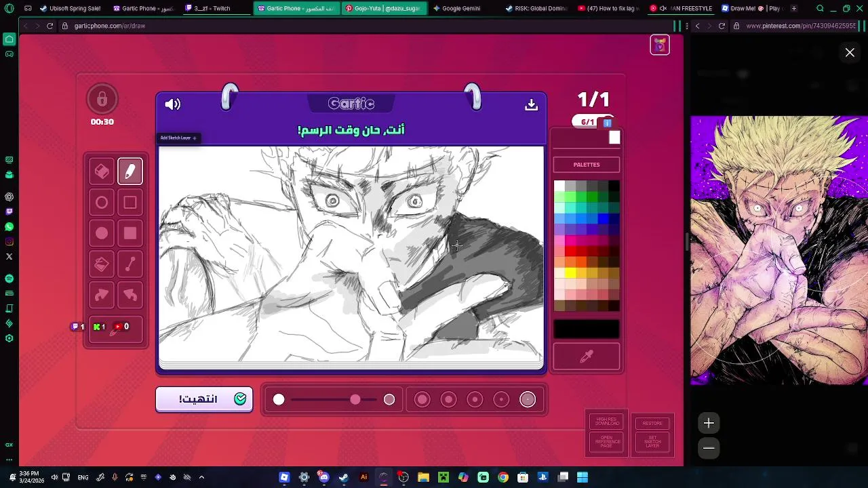Zoom in on Pinterest image
868x488 pixels.
(x=709, y=423)
